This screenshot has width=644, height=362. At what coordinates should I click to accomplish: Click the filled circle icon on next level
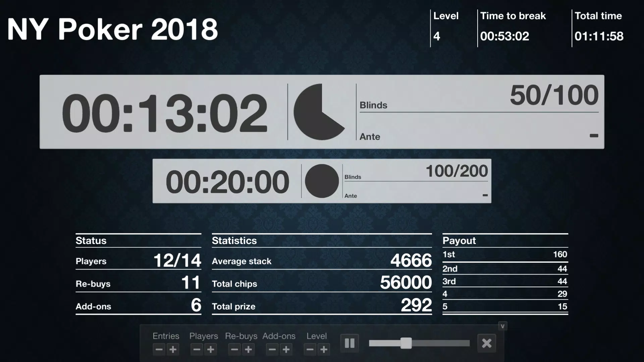[x=320, y=181]
